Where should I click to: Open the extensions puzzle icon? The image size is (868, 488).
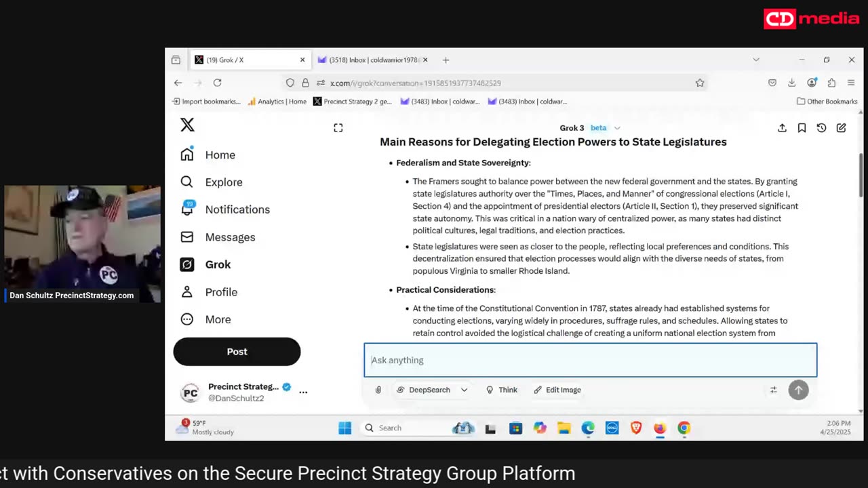point(831,83)
